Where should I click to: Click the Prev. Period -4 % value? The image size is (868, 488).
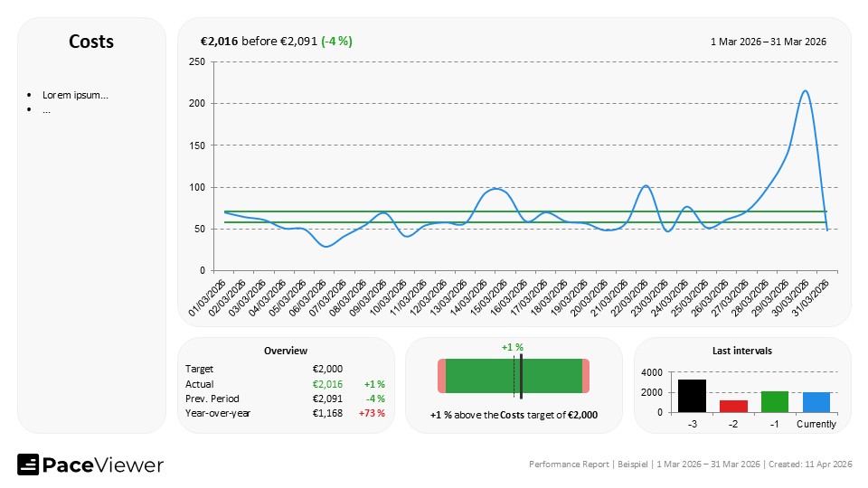point(375,399)
